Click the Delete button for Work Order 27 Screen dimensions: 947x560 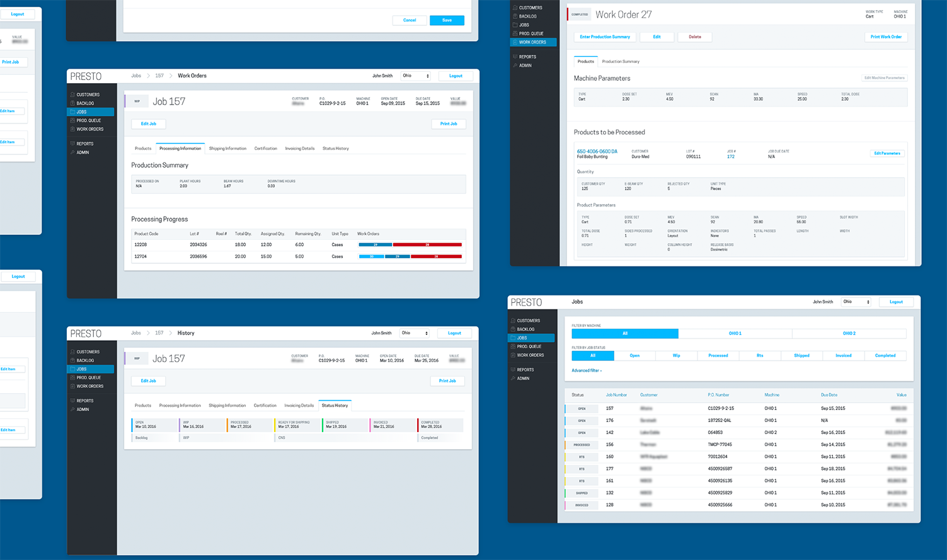click(x=695, y=37)
